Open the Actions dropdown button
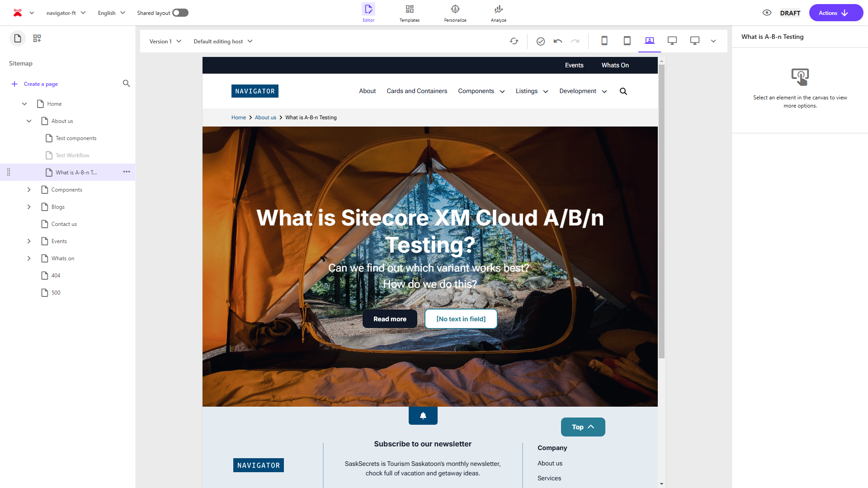This screenshot has height=488, width=868. click(x=836, y=13)
